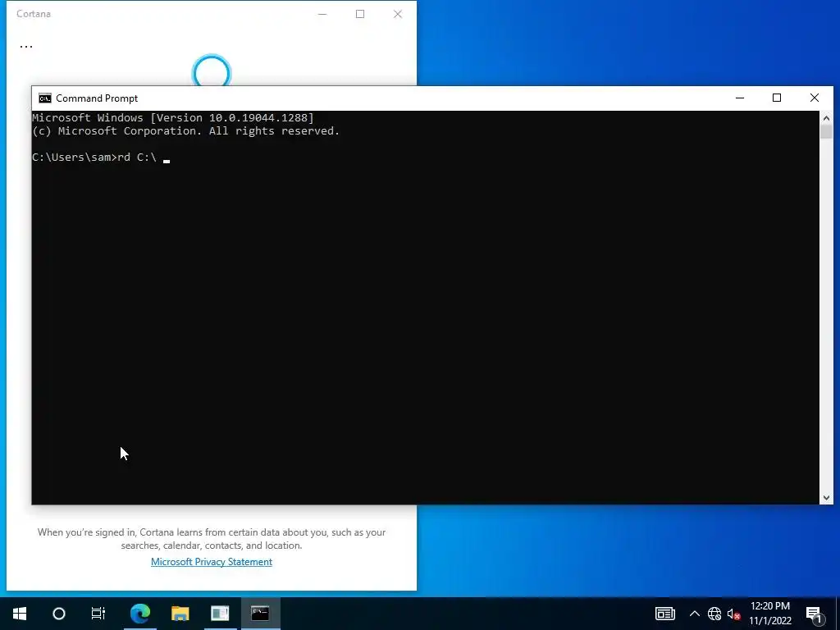Open network status from the tray icon
Image resolution: width=840 pixels, height=630 pixels.
pos(714,614)
